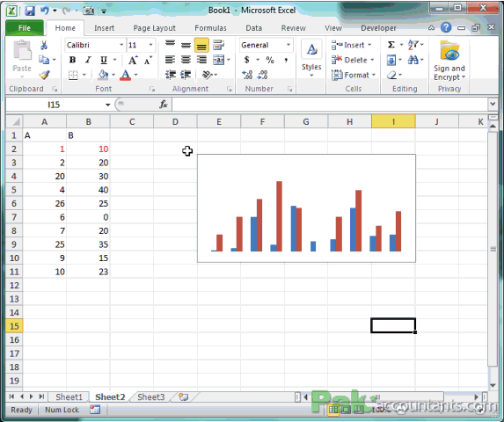Click the Merge & Center icon
Image resolution: width=504 pixels, height=422 pixels.
pyautogui.click(x=218, y=60)
